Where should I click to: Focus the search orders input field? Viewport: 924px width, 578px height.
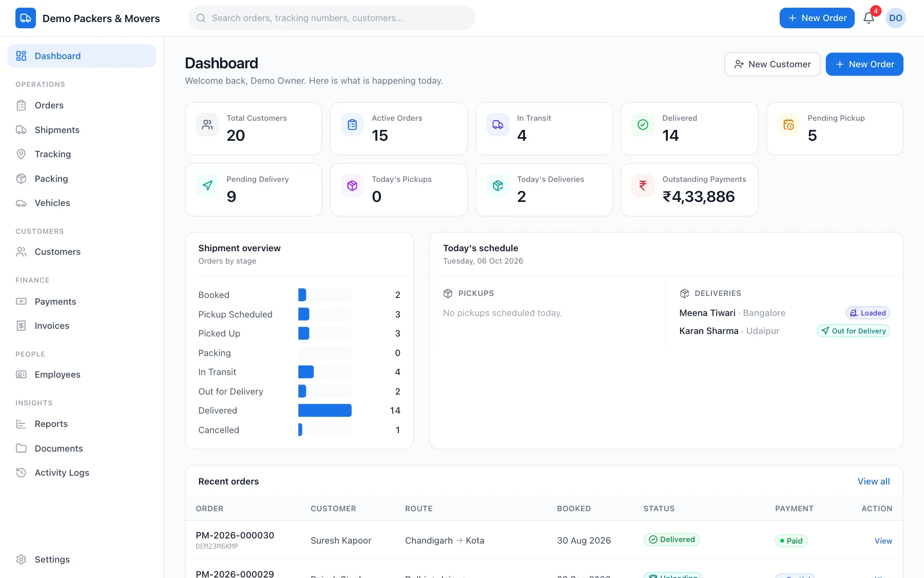coord(332,18)
